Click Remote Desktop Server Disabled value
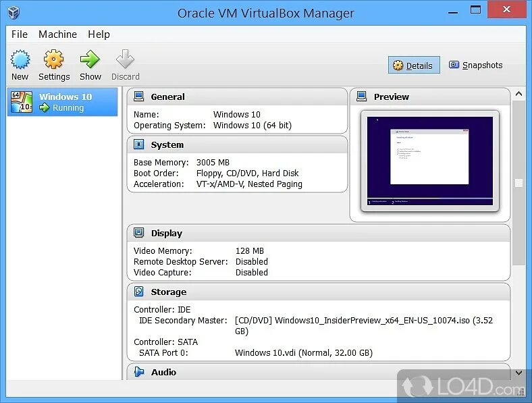The height and width of the screenshot is (403, 532). [x=251, y=262]
